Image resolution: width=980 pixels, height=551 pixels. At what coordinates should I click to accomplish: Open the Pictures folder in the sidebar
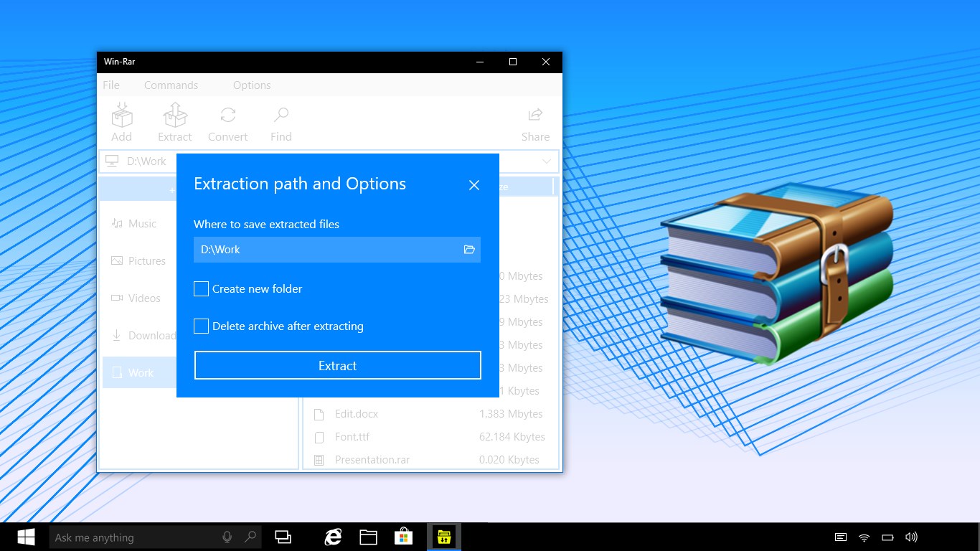point(137,261)
